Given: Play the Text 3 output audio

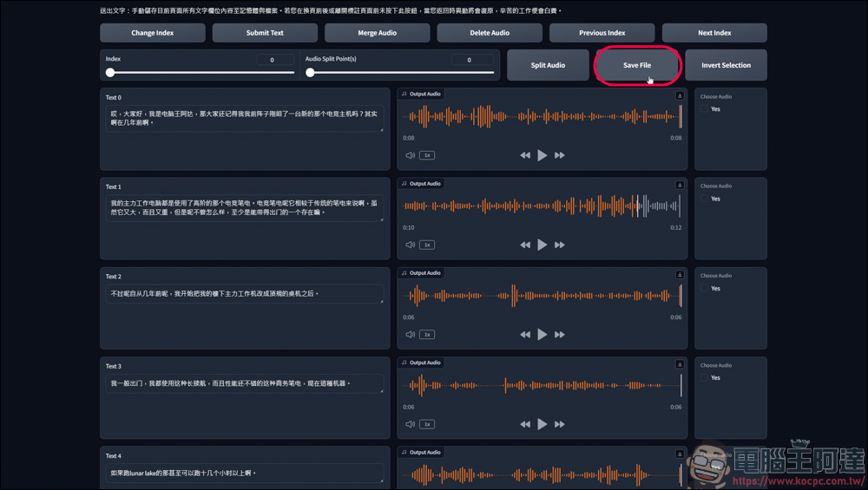Looking at the screenshot, I should click(542, 424).
